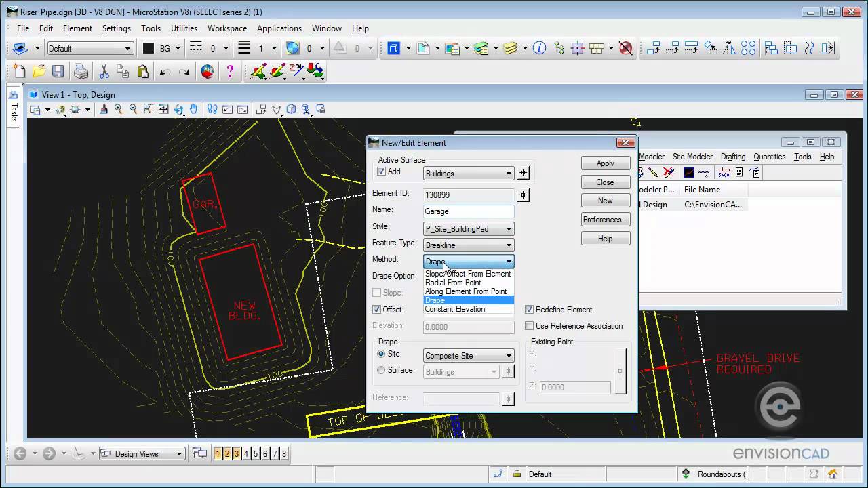This screenshot has width=868, height=488.
Task: Toggle view 8 button in view group
Action: tap(284, 453)
